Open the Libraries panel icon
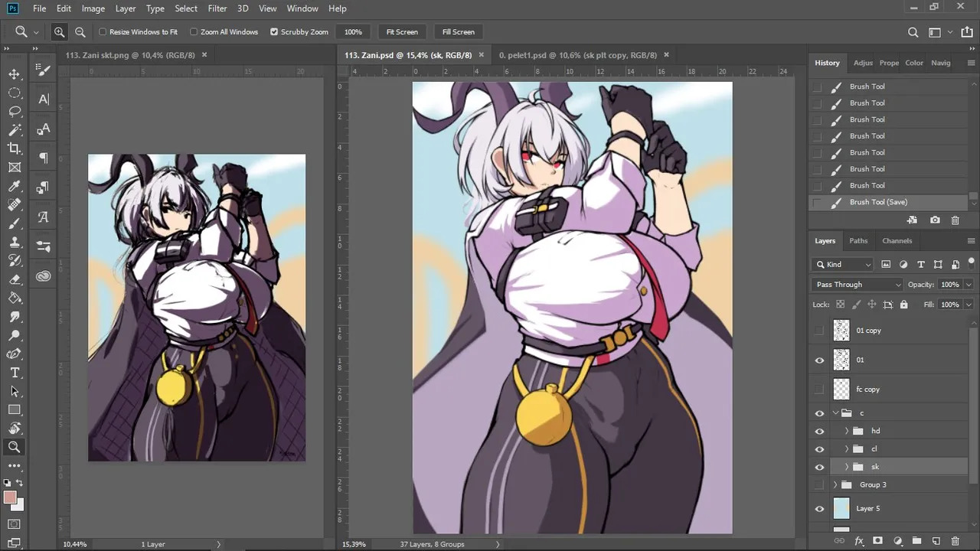The image size is (980, 551). [x=44, y=276]
